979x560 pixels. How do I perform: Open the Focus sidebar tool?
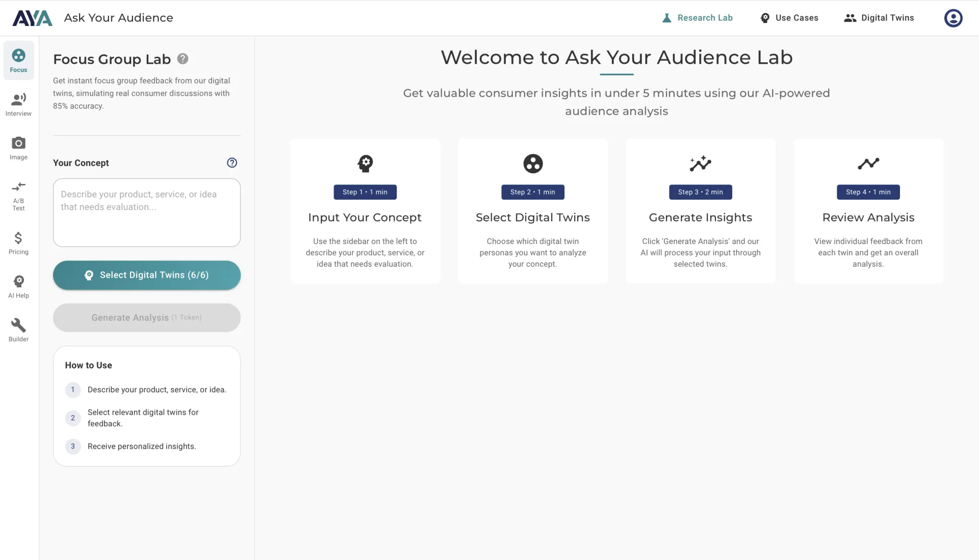(x=18, y=61)
